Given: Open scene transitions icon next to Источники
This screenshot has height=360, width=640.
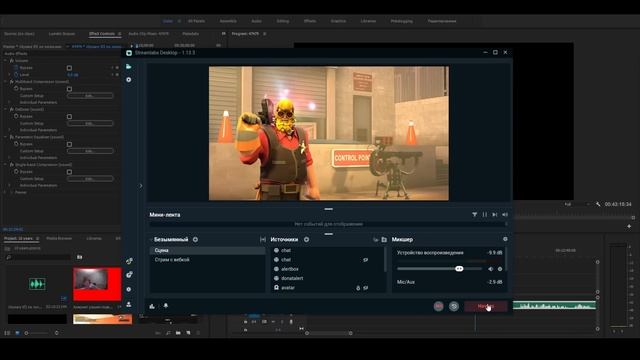Looking at the screenshot, I should [263, 240].
